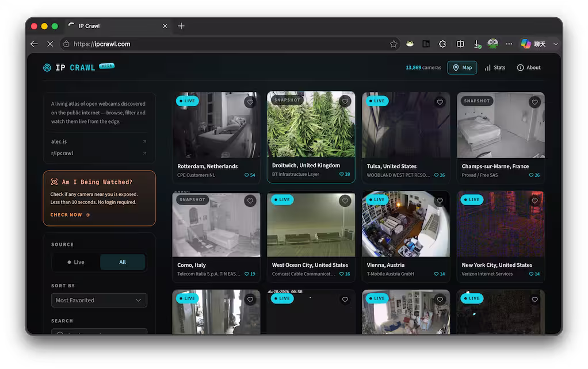Click the Am I Being Watched? heading
The height and width of the screenshot is (369, 588).
[x=97, y=182]
